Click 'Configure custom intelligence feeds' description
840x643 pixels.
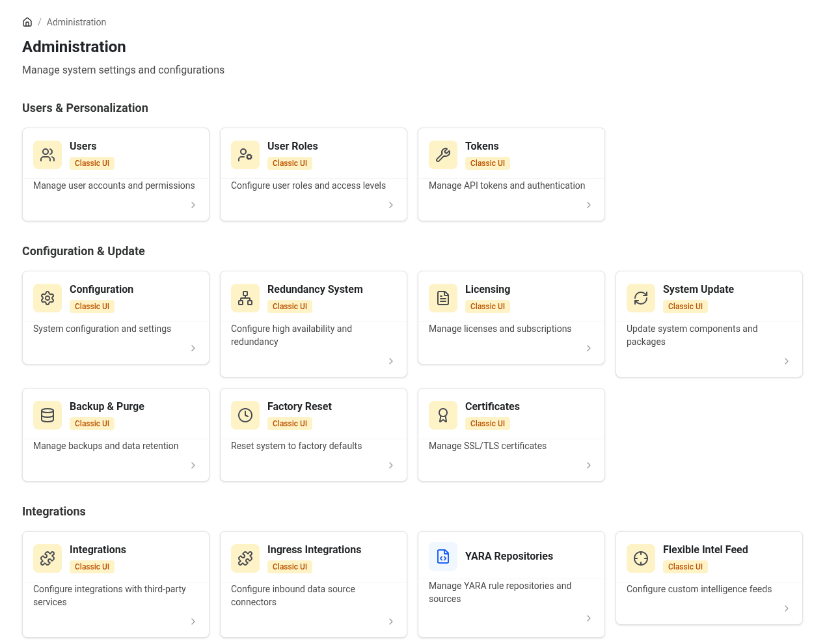699,589
